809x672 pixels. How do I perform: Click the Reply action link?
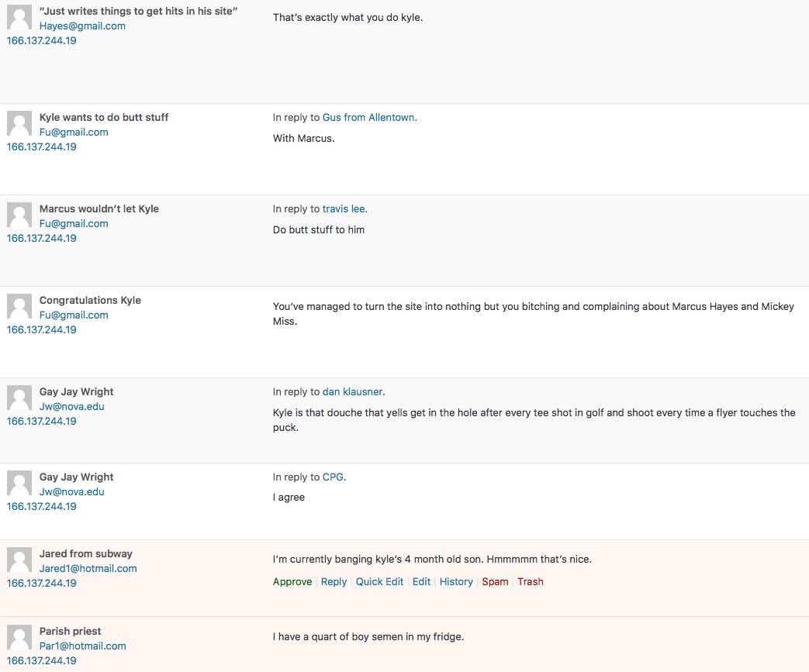pos(334,582)
